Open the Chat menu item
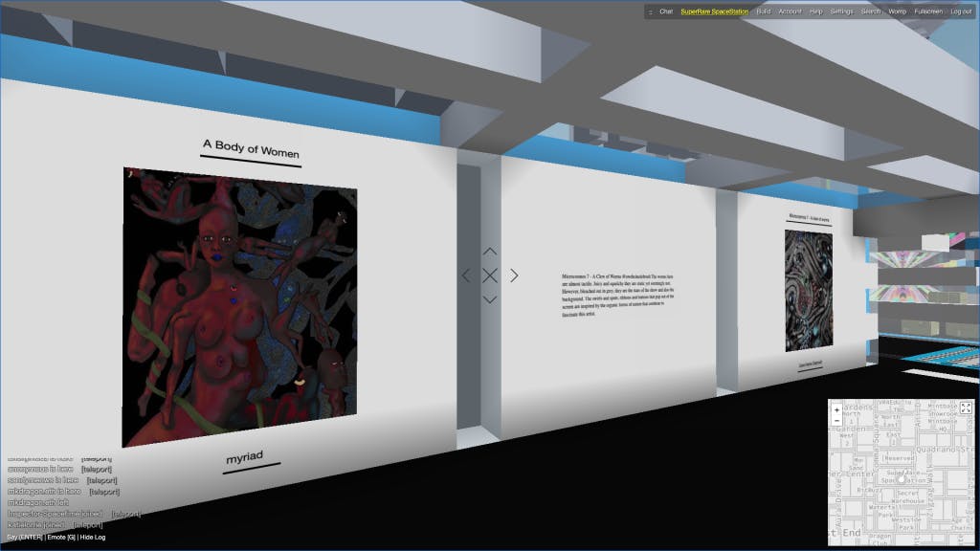The width and height of the screenshot is (980, 551). pyautogui.click(x=666, y=11)
